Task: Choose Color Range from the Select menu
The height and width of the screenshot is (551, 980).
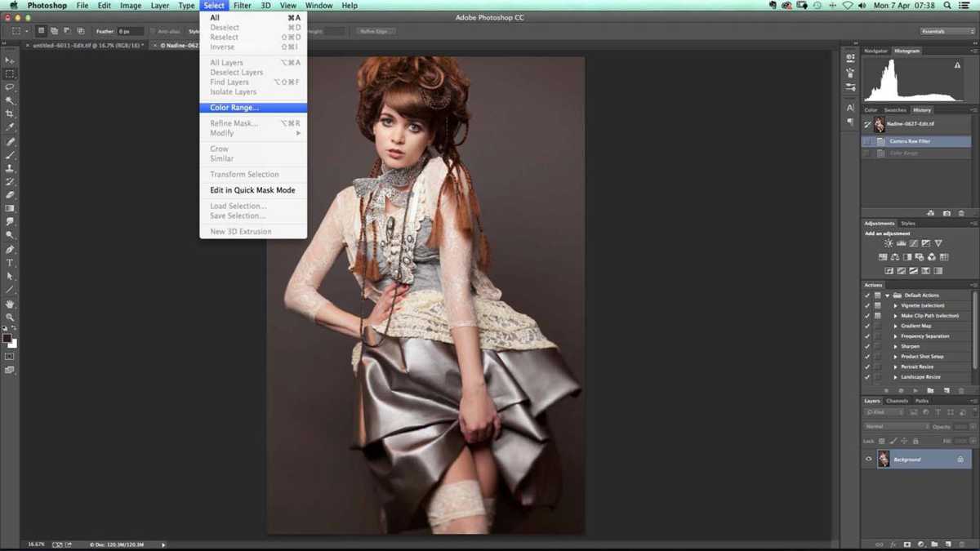Action: pyautogui.click(x=235, y=107)
